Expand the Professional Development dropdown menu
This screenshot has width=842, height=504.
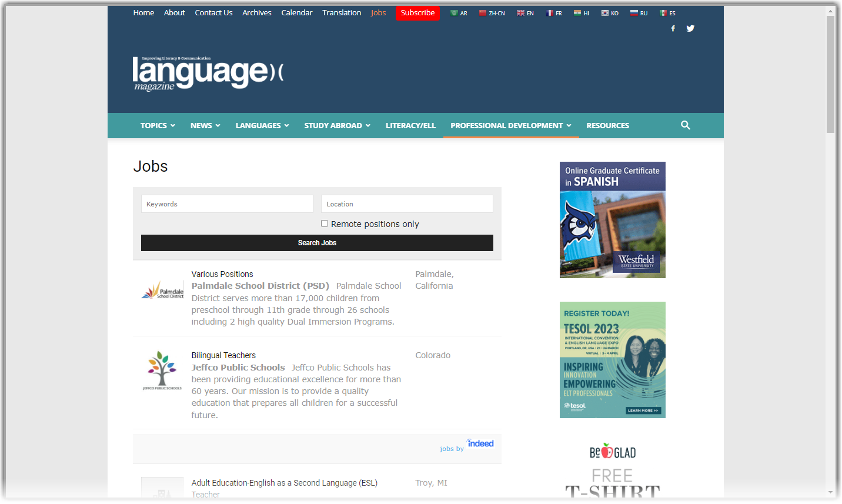pos(511,125)
